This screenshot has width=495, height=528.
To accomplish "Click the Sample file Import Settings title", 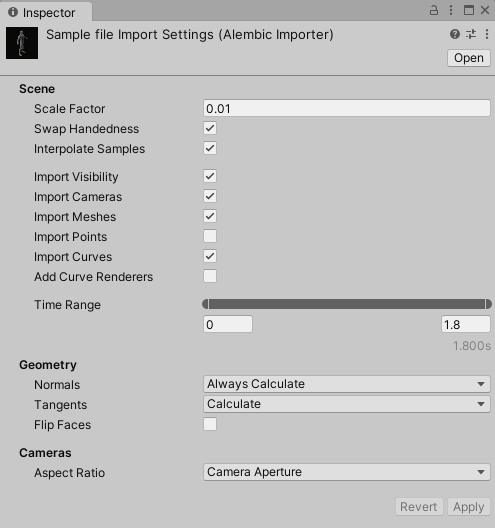I will coord(190,35).
